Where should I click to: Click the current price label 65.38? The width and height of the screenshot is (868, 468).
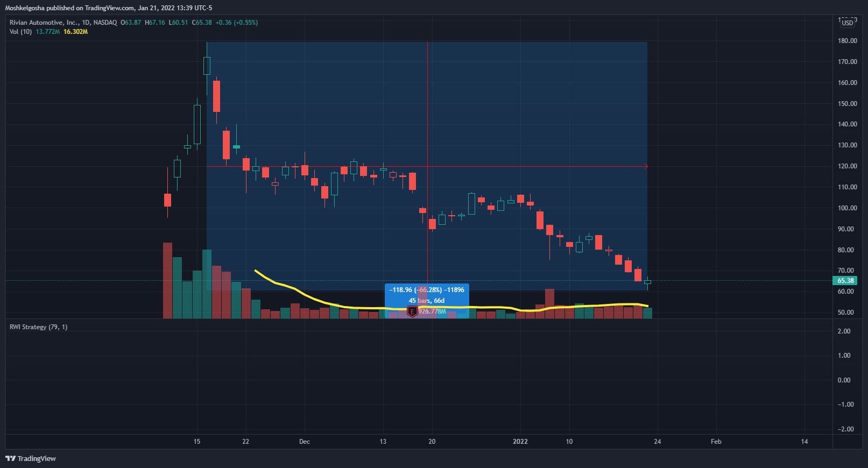845,281
